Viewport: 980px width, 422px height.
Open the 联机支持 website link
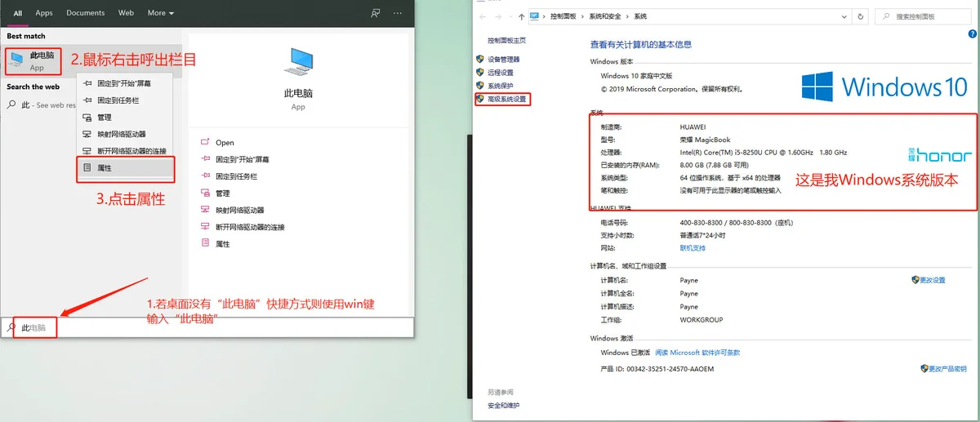[x=693, y=247]
